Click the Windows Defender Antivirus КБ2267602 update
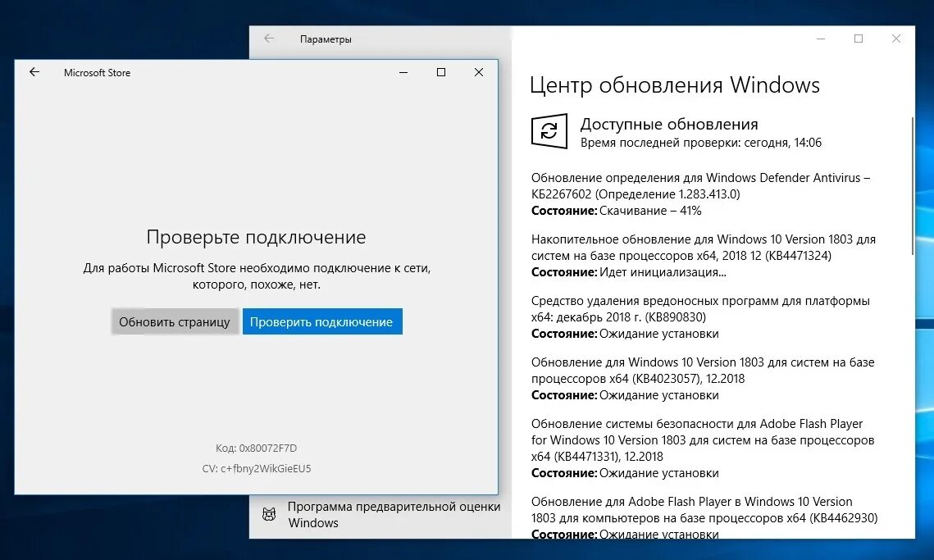934x560 pixels. tap(700, 186)
